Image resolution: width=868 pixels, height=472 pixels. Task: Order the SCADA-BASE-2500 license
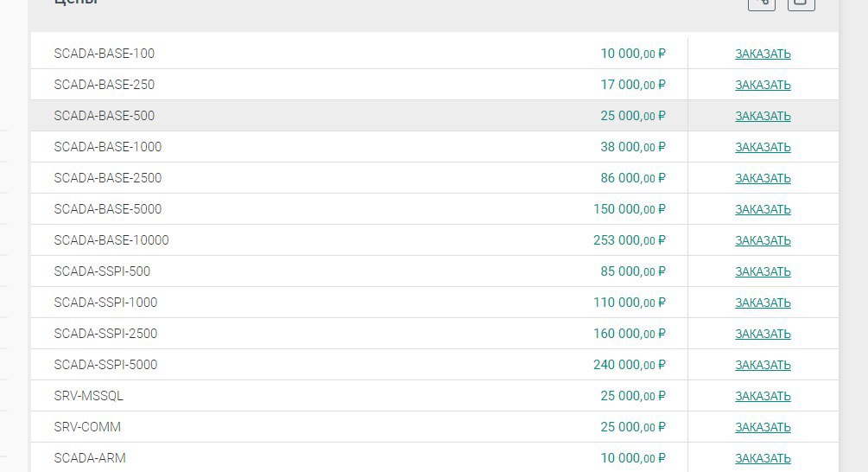(763, 178)
